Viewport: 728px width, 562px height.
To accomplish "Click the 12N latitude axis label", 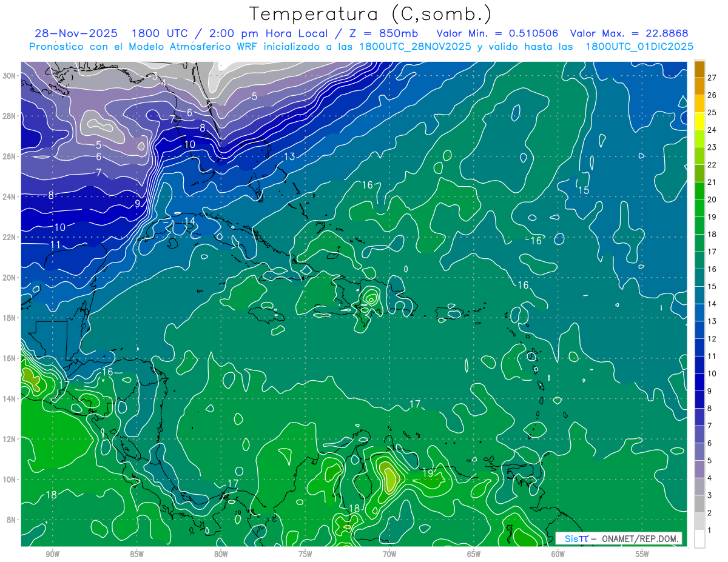I will point(9,439).
